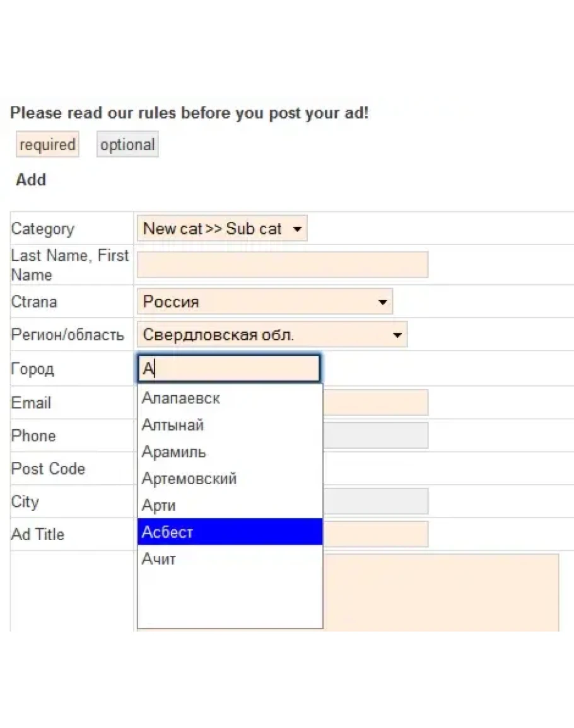
Task: Click the required legend label
Action: [x=47, y=145]
